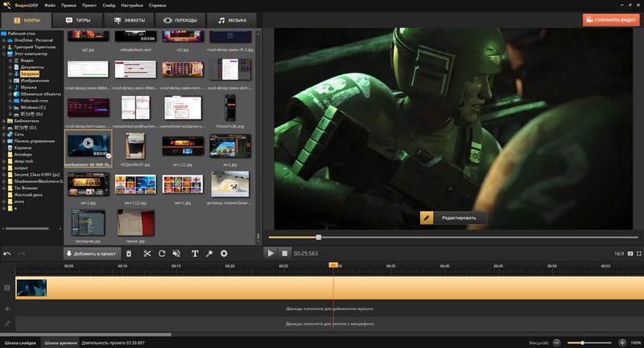The height and width of the screenshot is (348, 644).
Task: Select the Корзина item in the tree
Action: point(23,147)
